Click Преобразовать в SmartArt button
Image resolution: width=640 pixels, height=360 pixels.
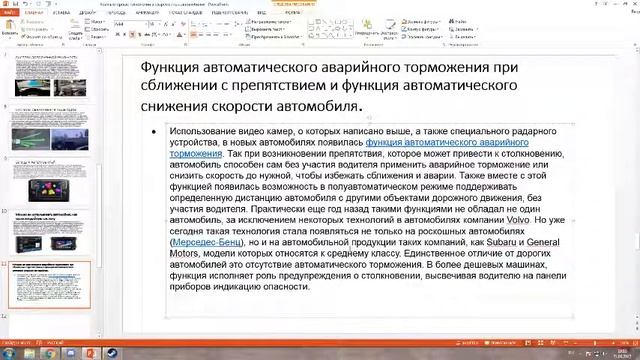[x=273, y=37]
